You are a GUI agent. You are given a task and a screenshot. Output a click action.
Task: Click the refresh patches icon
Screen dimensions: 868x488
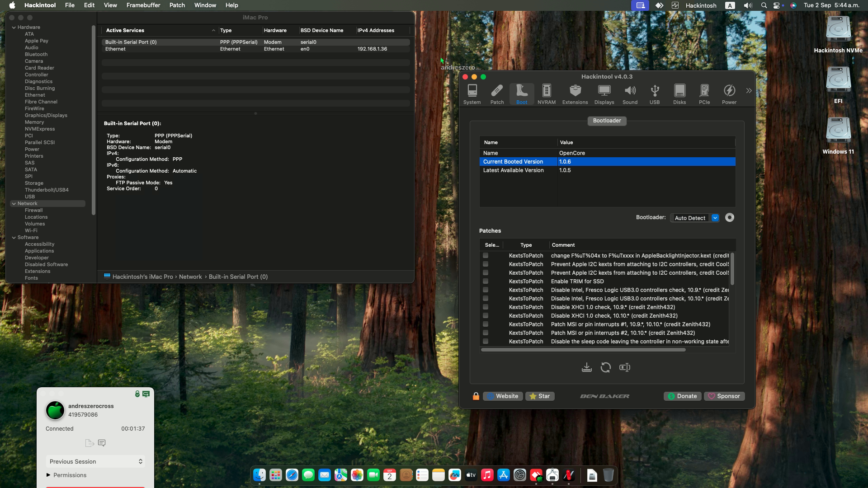click(605, 367)
